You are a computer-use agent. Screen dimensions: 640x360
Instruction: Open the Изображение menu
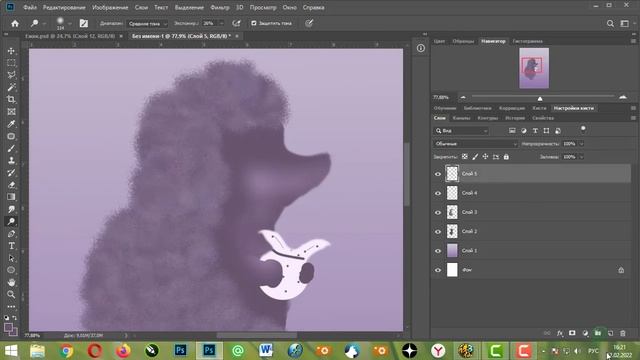(110, 7)
